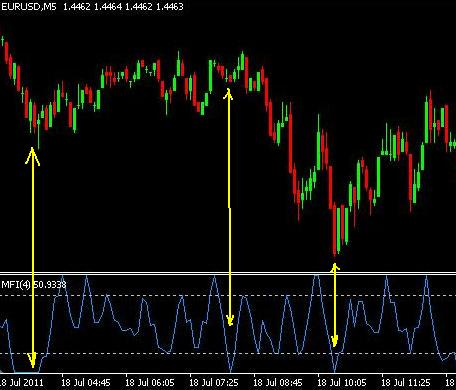Image resolution: width=456 pixels, height=390 pixels.
Task: Click the 18 Jul 04:45 time label
Action: [x=86, y=382]
